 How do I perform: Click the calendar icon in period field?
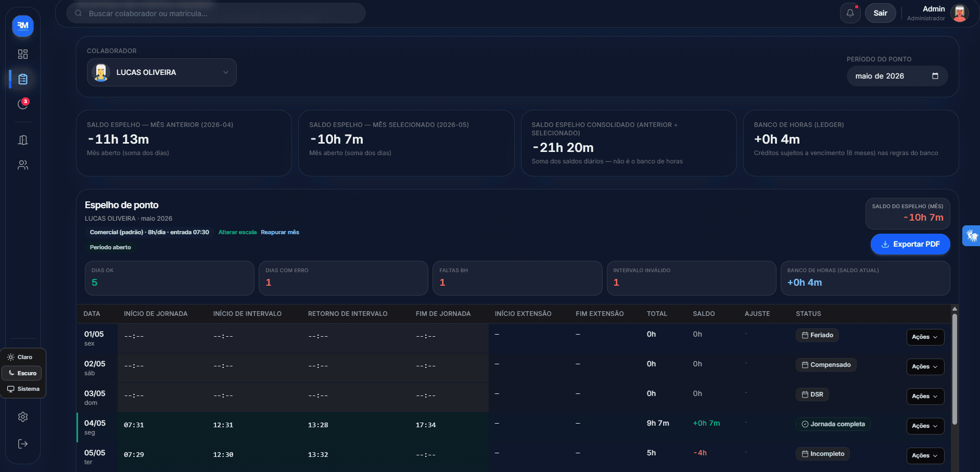(935, 76)
